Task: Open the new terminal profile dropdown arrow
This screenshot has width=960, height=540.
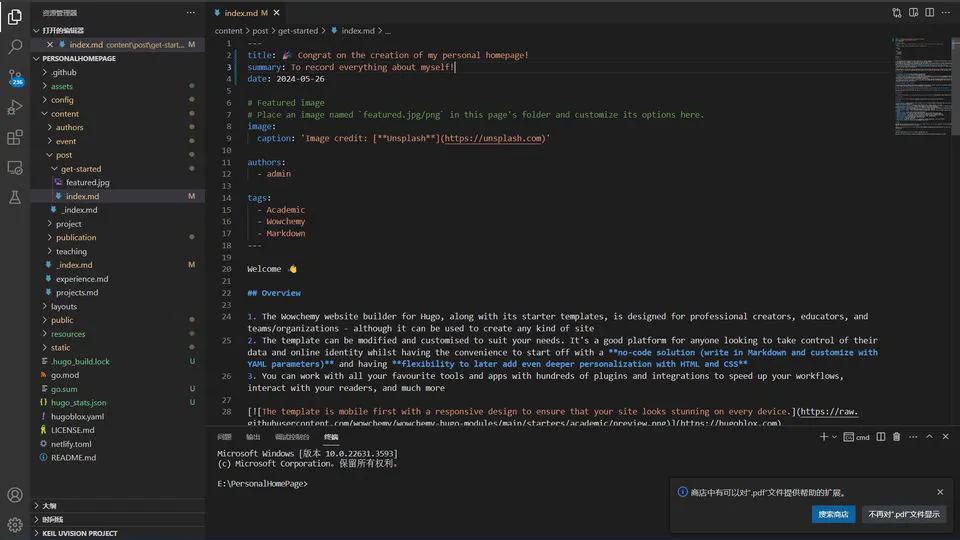Action: (x=835, y=437)
